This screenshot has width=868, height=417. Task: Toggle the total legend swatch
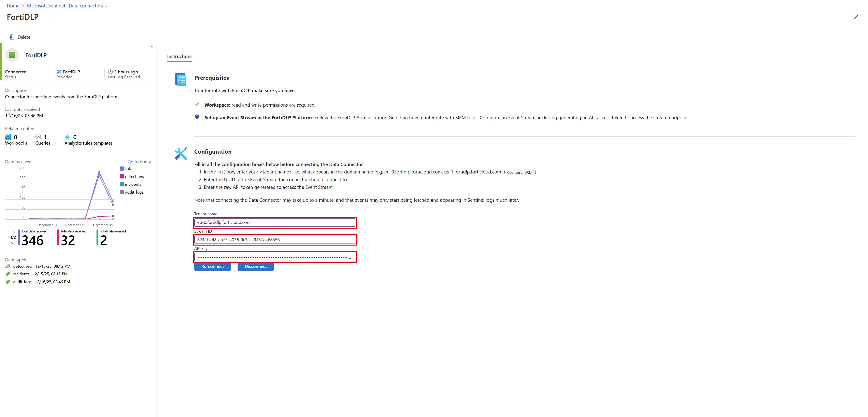point(122,169)
